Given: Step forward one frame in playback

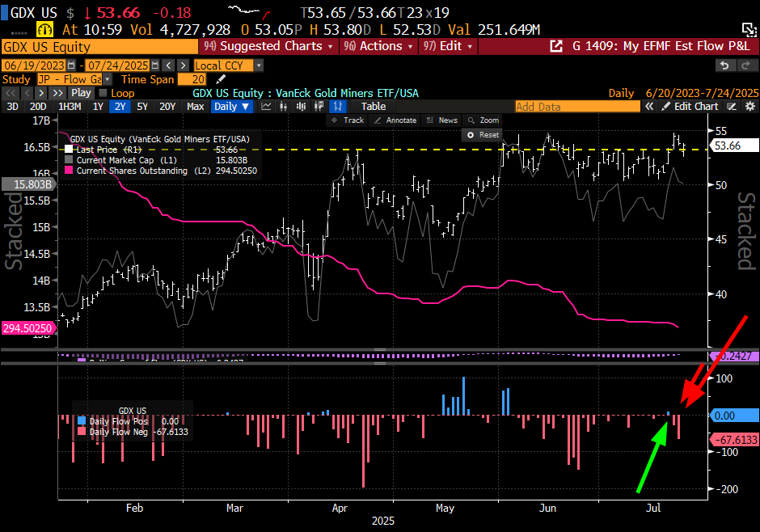Looking at the screenshot, I should point(41,93).
